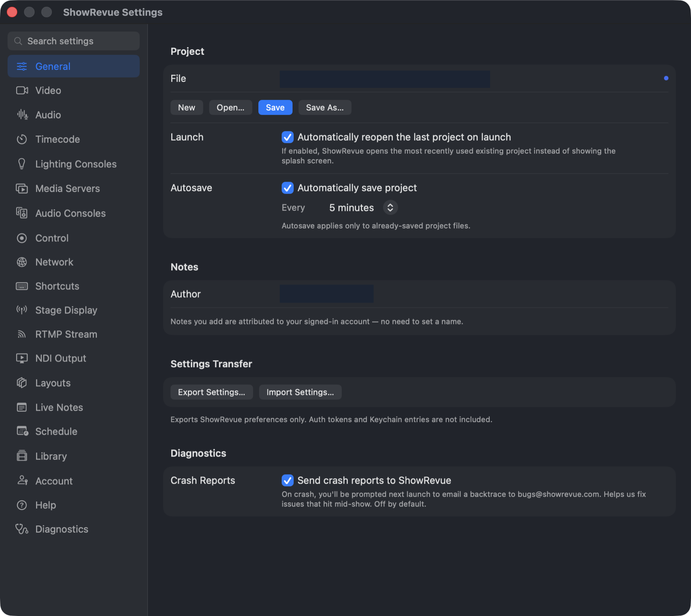This screenshot has height=616, width=691.
Task: Toggle Send crash reports to ShowRevue
Action: 288,480
